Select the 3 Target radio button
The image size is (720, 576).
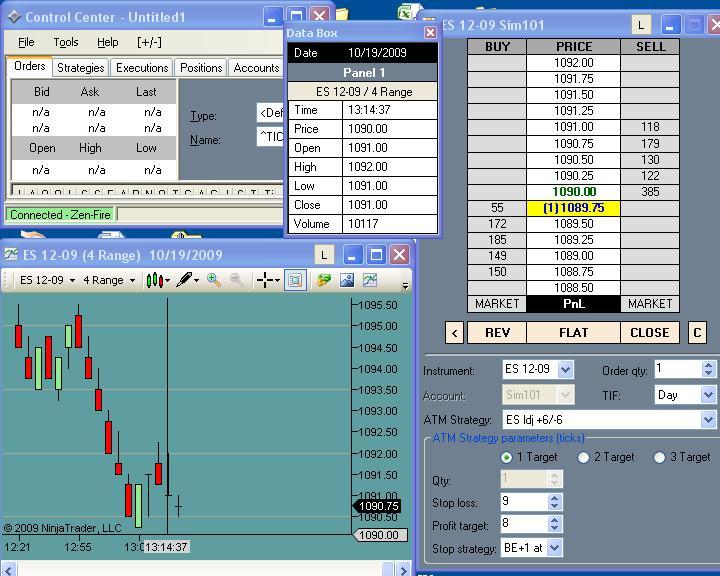[x=659, y=457]
